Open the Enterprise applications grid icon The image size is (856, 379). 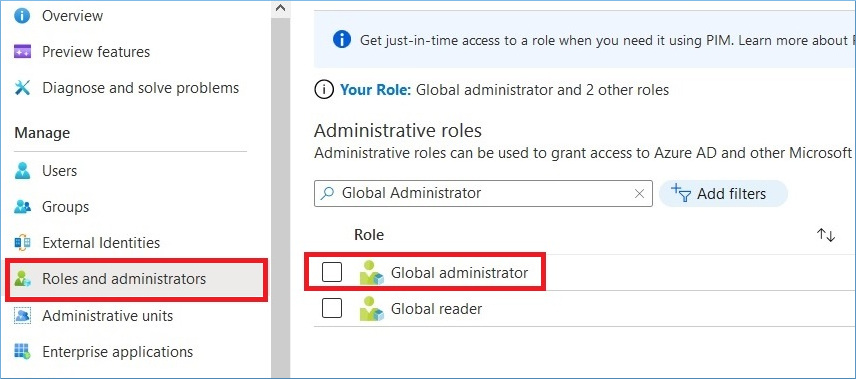22,351
